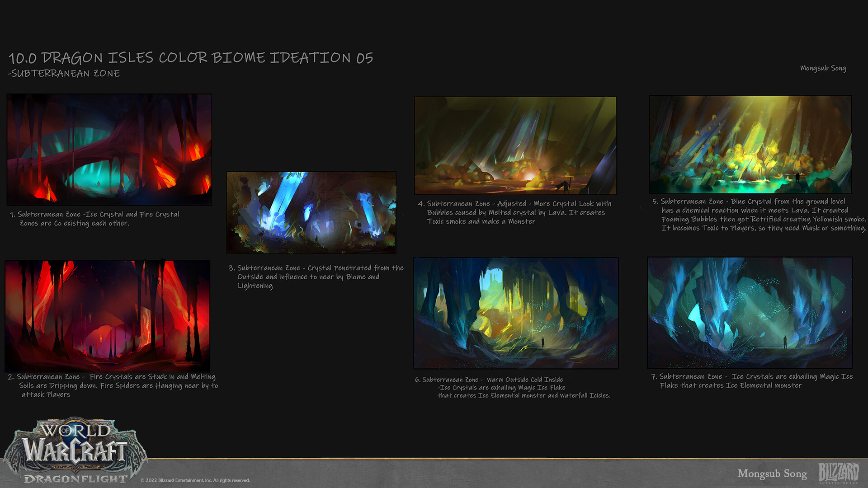868x488 pixels.
Task: Click the World of Warcraft Dragonflight logo
Action: (75, 451)
